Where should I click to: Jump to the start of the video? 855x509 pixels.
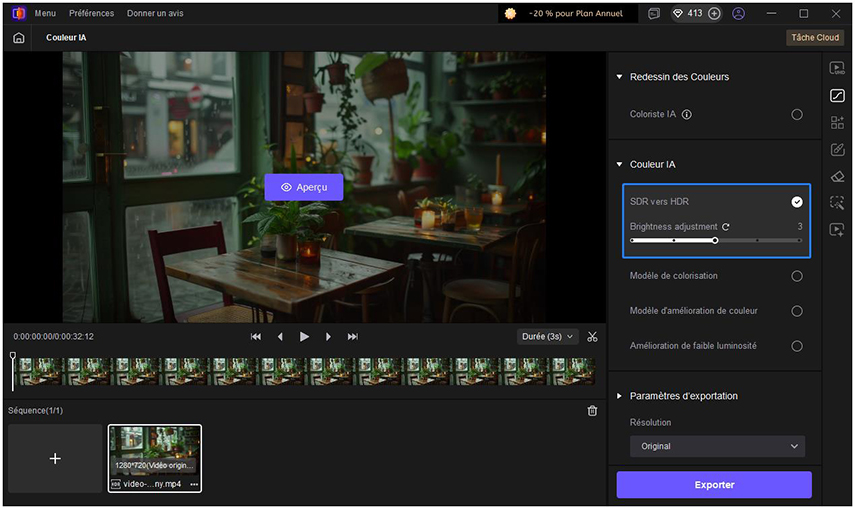pos(256,337)
